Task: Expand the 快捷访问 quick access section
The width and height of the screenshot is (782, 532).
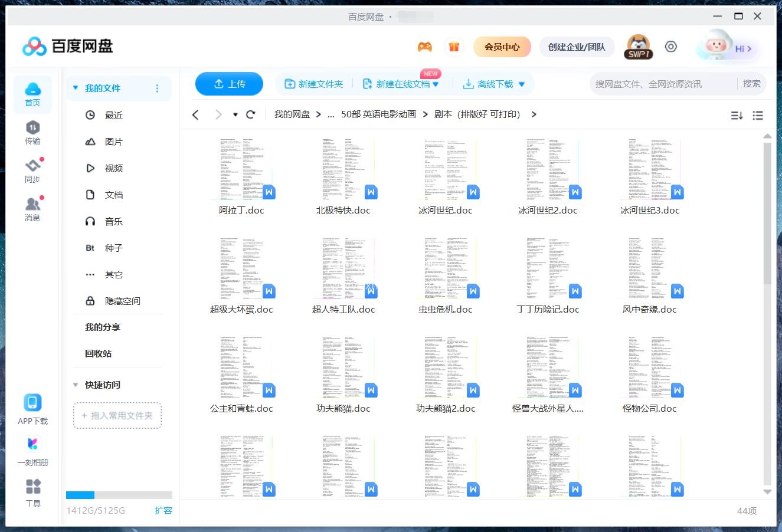Action: click(x=76, y=385)
